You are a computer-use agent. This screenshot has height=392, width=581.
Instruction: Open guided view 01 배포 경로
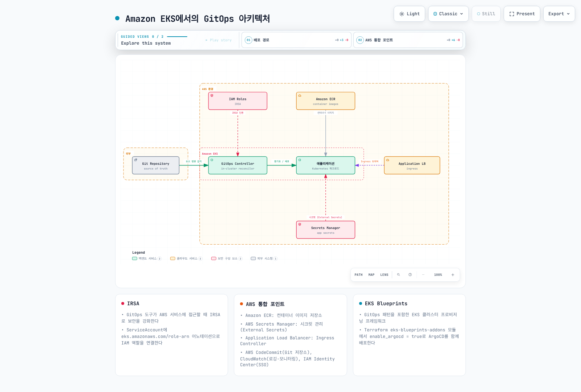coord(296,40)
